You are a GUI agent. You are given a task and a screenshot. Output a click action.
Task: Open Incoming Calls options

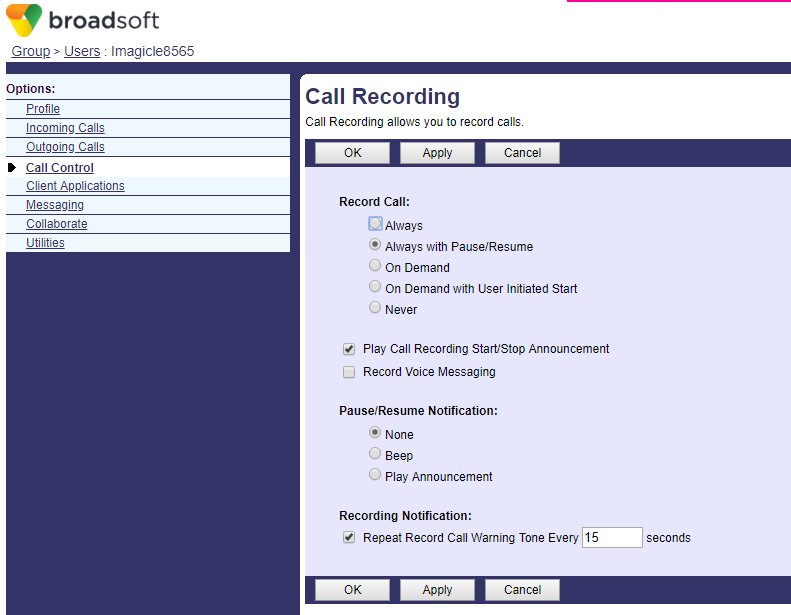[x=65, y=128]
